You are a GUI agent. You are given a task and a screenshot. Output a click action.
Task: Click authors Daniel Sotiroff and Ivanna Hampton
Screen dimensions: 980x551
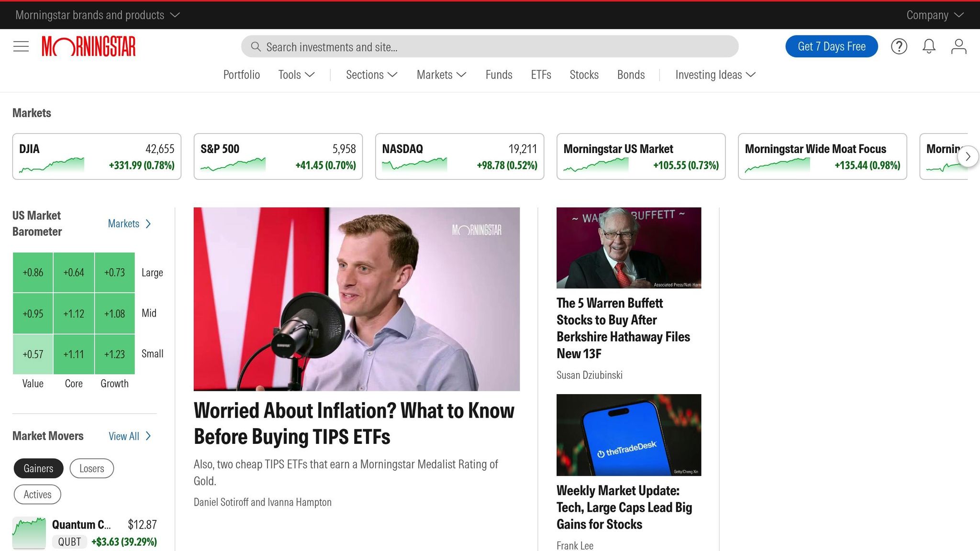point(263,502)
